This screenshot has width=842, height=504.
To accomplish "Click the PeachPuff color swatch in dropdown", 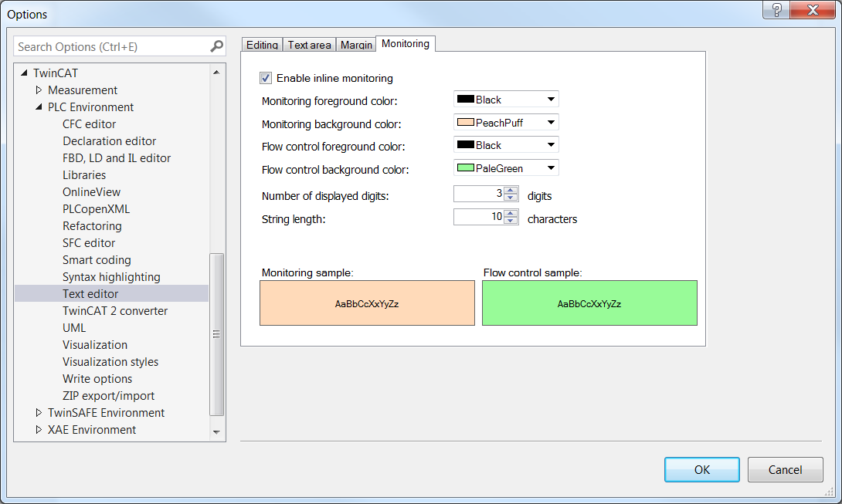I will pyautogui.click(x=466, y=123).
